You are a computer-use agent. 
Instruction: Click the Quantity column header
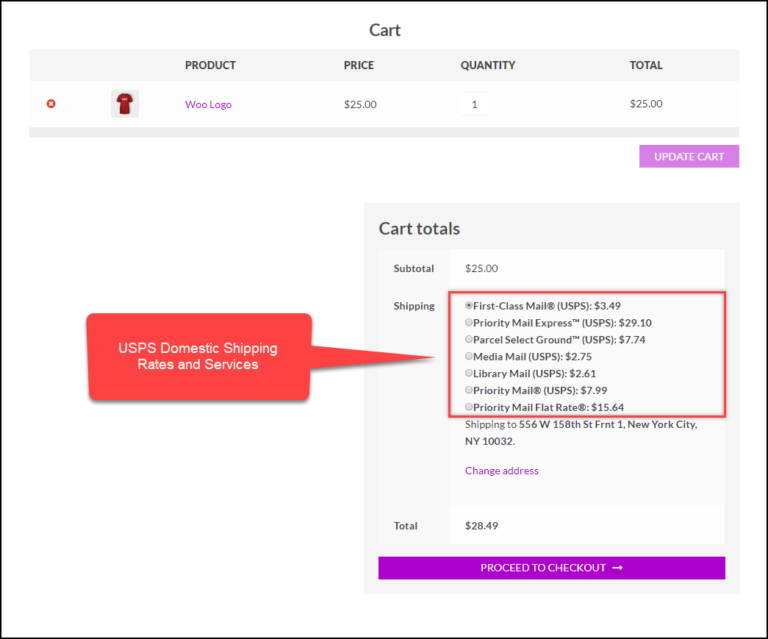point(487,65)
